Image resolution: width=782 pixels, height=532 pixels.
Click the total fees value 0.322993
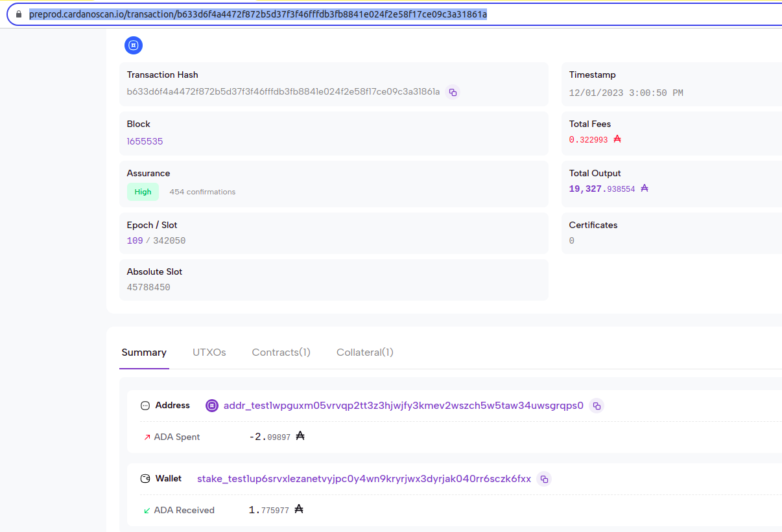[588, 139]
